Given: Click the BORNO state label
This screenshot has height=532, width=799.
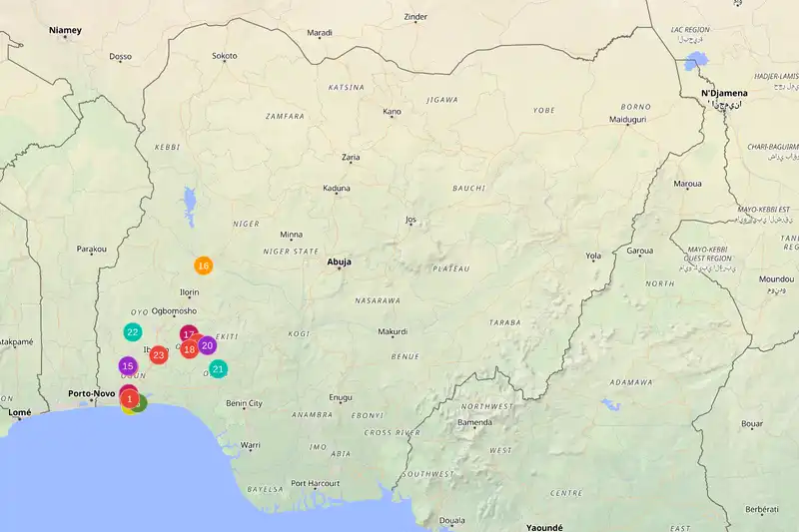Looking at the screenshot, I should pos(636,107).
